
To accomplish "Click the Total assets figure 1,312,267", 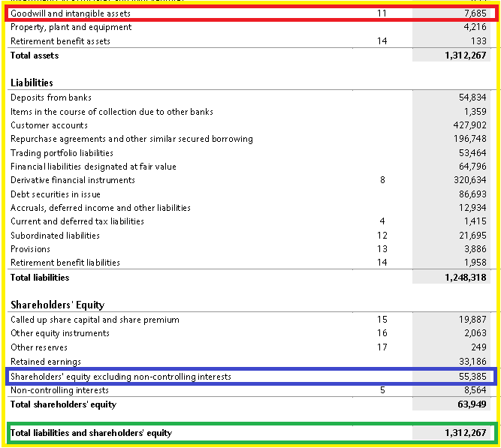I will (466, 56).
